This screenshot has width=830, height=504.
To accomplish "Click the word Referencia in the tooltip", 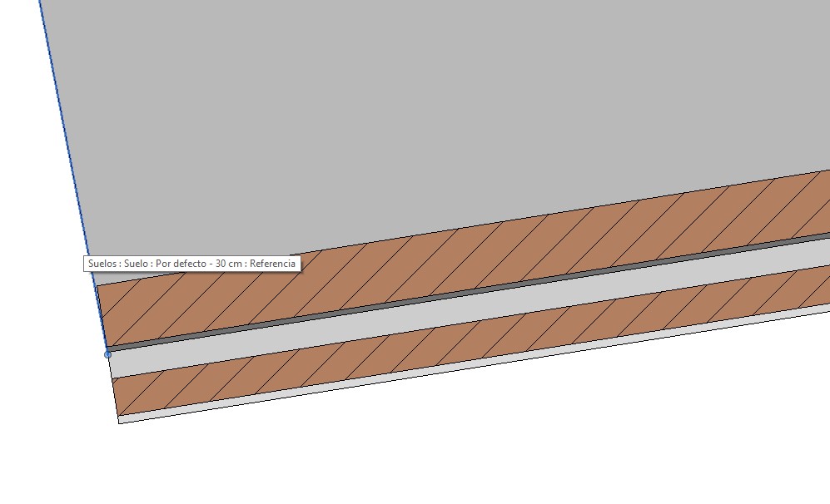I will [x=272, y=264].
